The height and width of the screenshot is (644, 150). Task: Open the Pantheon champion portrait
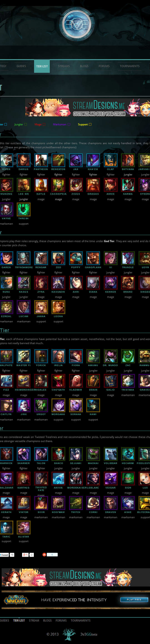point(41,160)
